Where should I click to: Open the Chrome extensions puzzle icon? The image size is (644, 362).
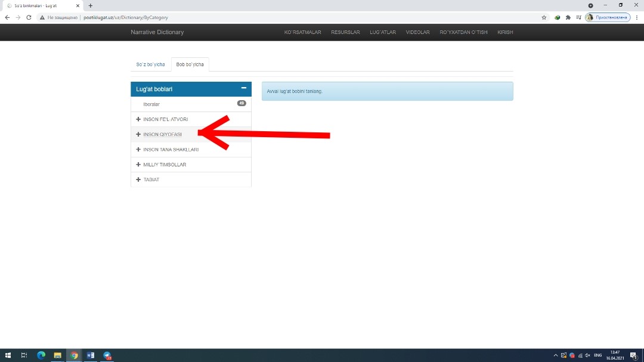click(568, 17)
